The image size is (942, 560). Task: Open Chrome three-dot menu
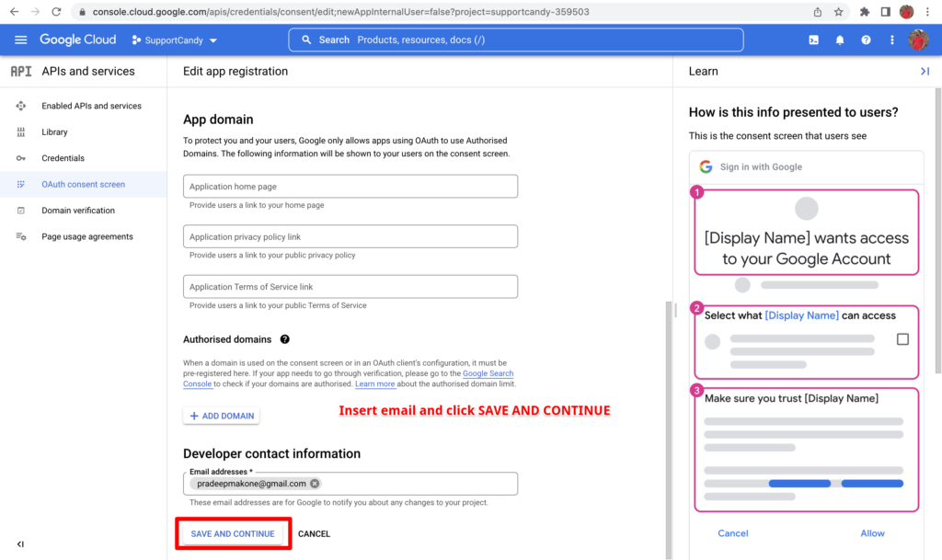pos(927,11)
